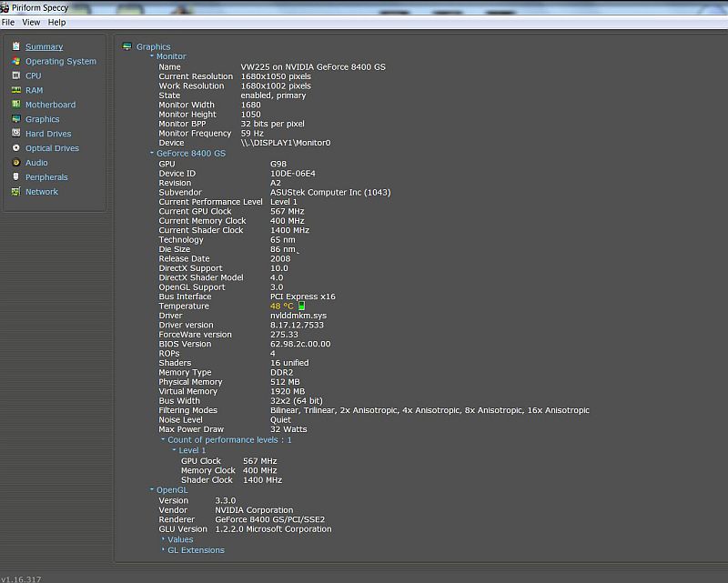The height and width of the screenshot is (583, 728).
Task: Collapse the OpenGL tree node
Action: point(152,489)
